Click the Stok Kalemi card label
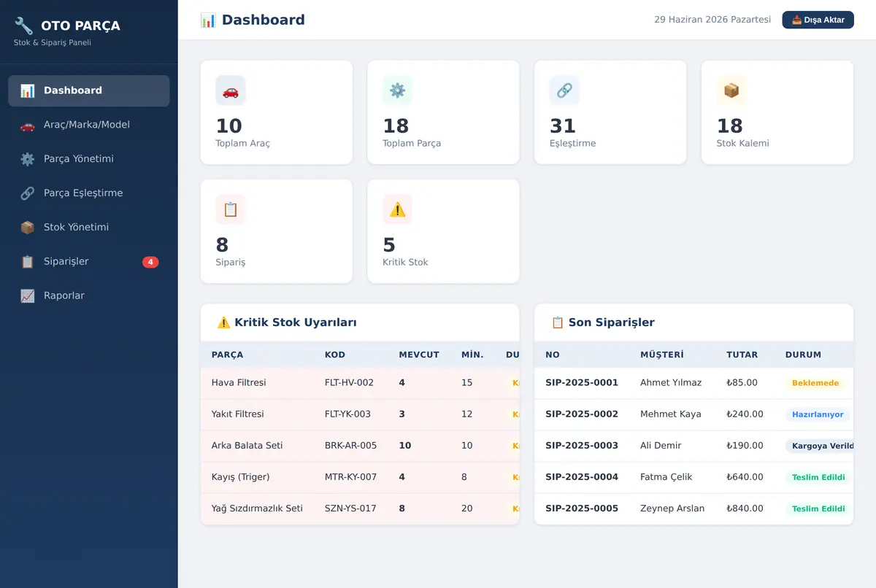The height and width of the screenshot is (588, 876). point(743,144)
